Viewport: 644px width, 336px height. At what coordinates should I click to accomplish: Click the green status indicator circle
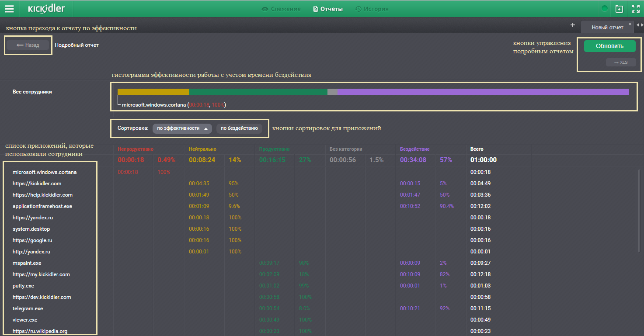(605, 9)
